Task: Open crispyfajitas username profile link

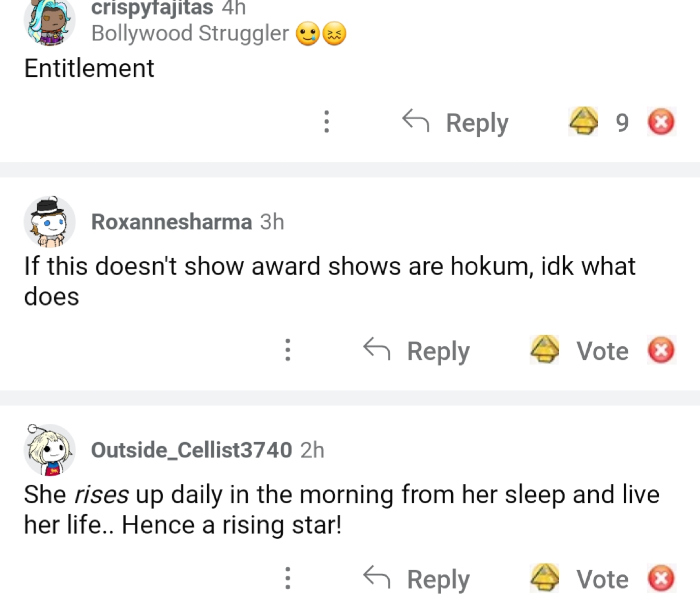Action: (151, 8)
